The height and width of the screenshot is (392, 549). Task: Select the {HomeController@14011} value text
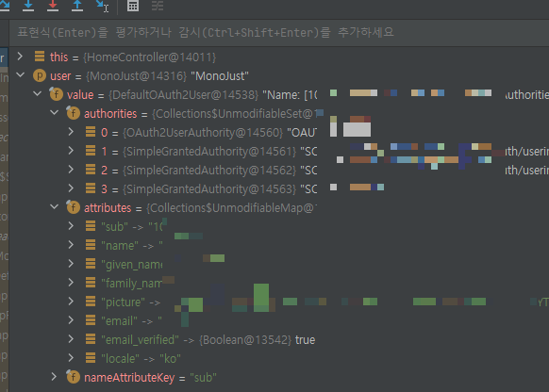149,57
